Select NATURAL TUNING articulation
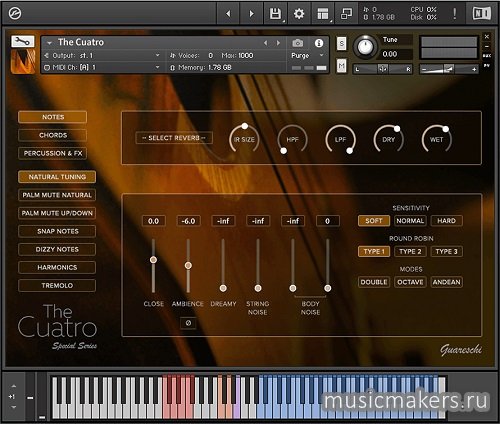The image size is (500, 424). pyautogui.click(x=57, y=177)
